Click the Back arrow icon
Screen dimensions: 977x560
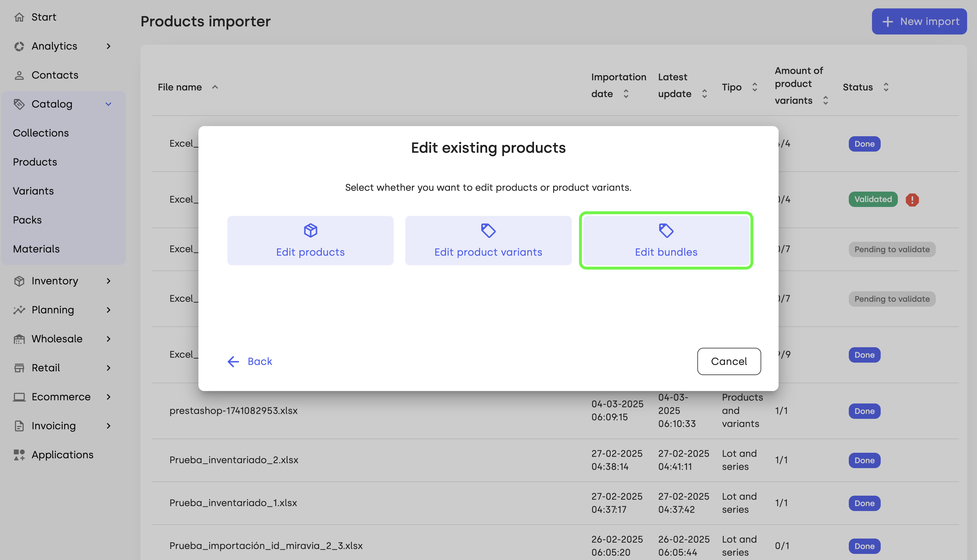click(x=233, y=361)
